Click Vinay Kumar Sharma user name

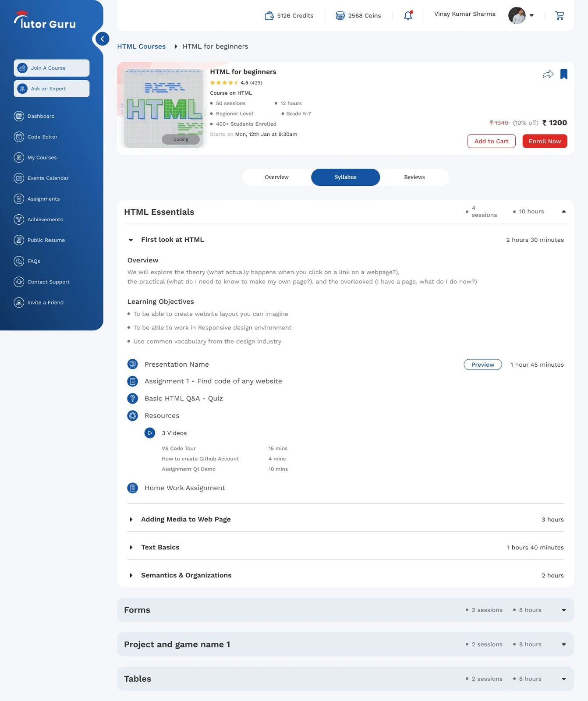click(x=465, y=14)
